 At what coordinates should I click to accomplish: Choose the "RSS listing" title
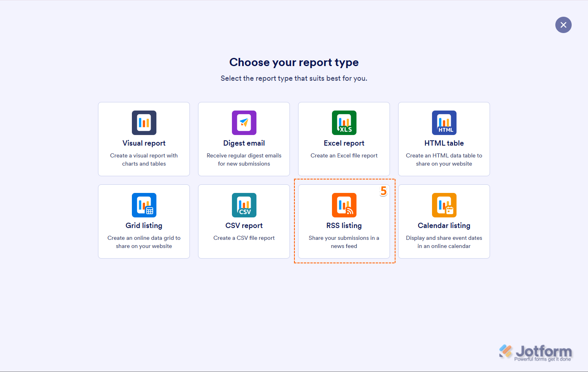(344, 226)
